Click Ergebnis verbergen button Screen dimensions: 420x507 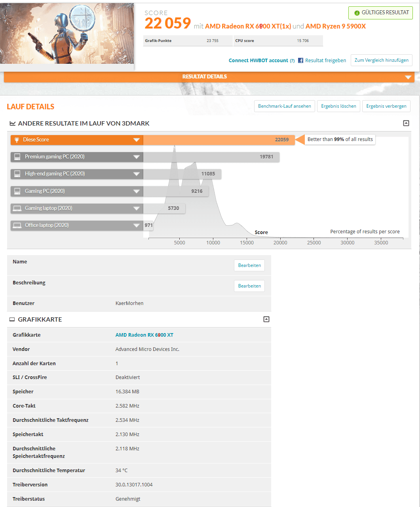(x=386, y=106)
